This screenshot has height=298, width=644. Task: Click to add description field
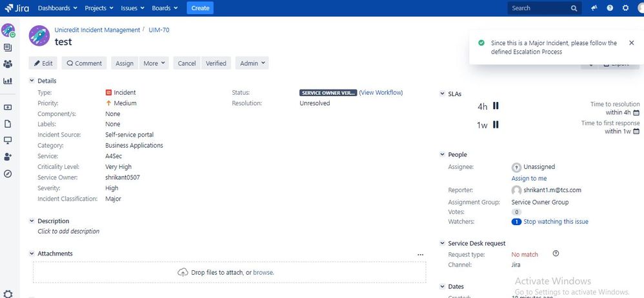(68, 231)
